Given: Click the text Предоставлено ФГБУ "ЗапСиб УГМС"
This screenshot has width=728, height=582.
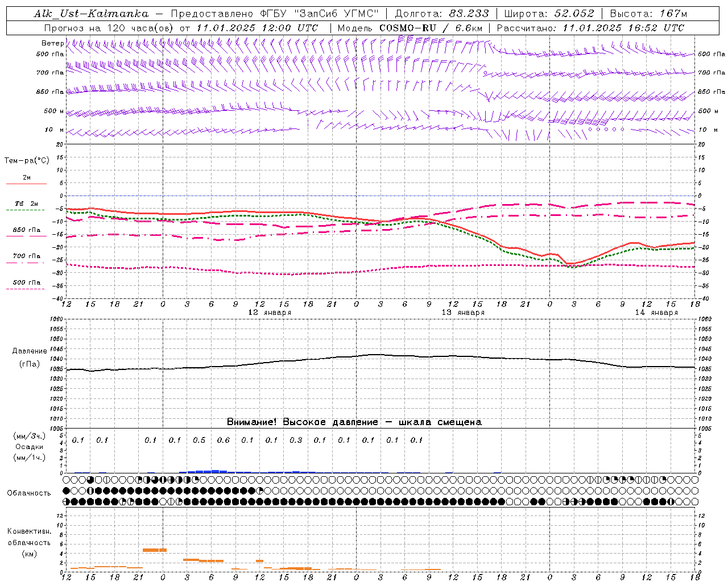Looking at the screenshot, I should [275, 14].
